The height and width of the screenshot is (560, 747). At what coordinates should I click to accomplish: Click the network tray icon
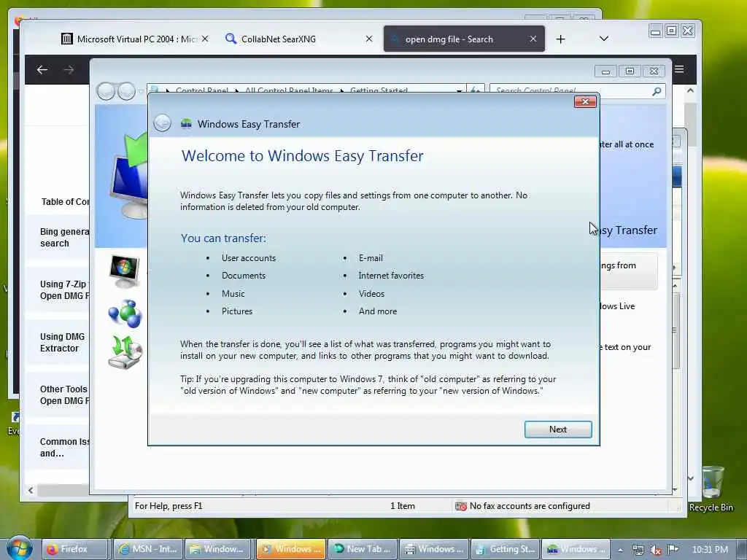(638, 550)
